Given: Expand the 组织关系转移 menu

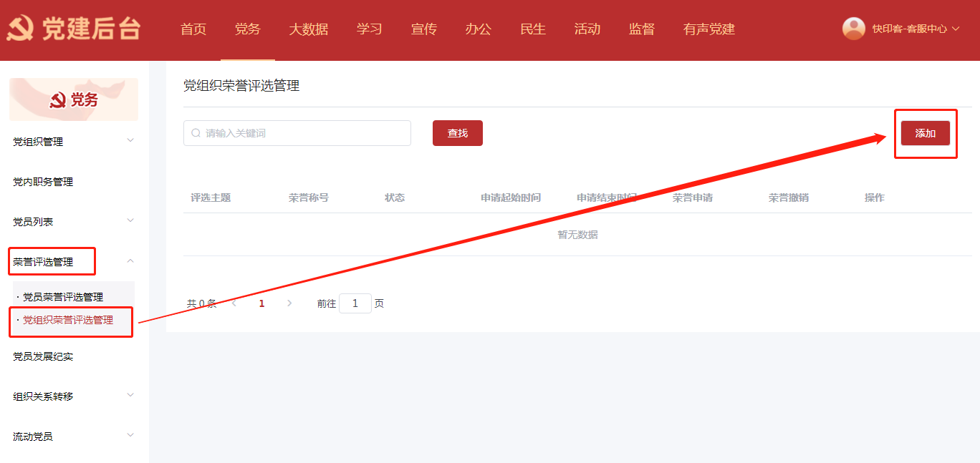Looking at the screenshot, I should (130, 395).
